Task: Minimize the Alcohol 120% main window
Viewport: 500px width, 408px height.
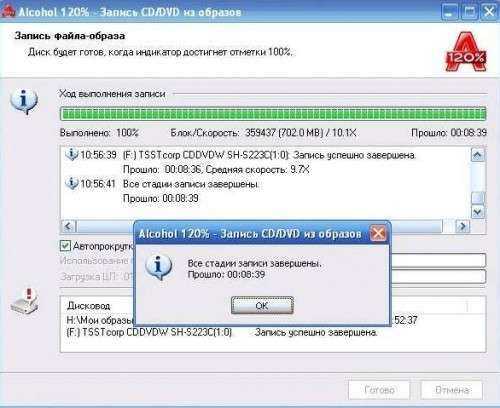Action: [449, 12]
